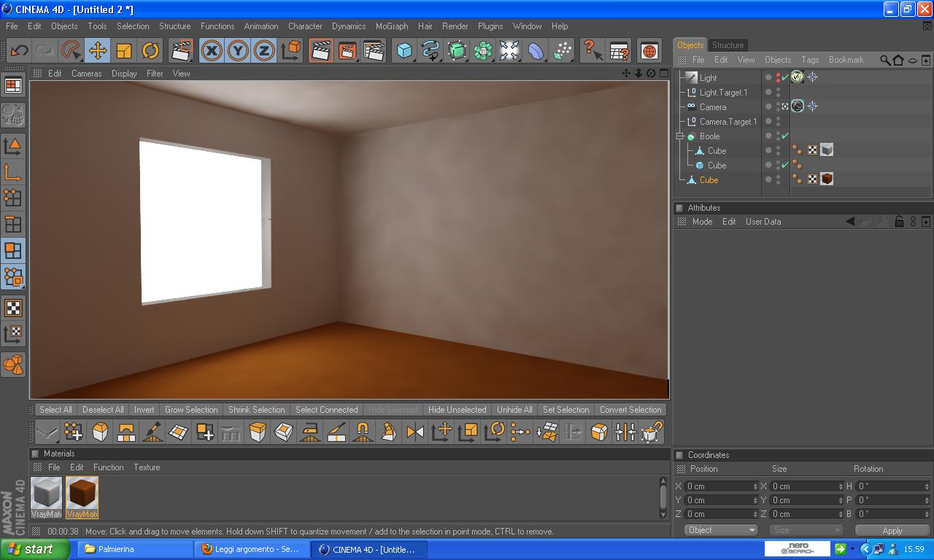This screenshot has height=560, width=934.
Task: Select the Rotate tool icon
Action: (150, 50)
